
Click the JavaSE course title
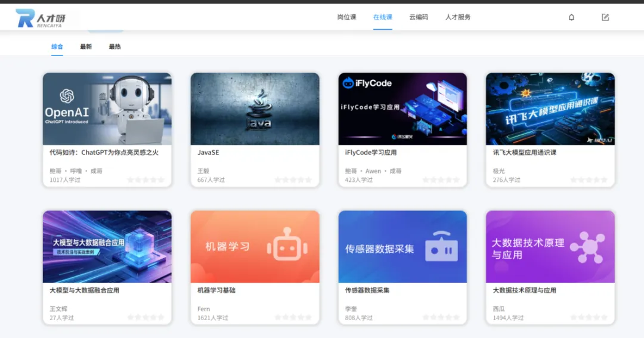coord(208,153)
